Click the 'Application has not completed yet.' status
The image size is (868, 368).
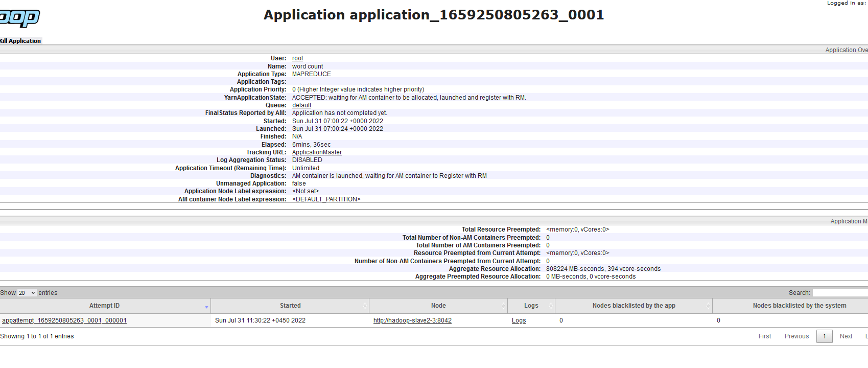(340, 113)
